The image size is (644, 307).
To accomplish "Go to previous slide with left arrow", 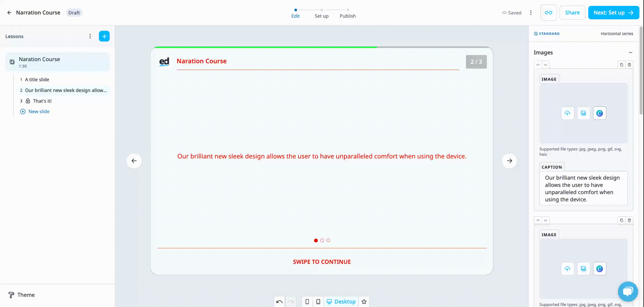I will (x=134, y=161).
